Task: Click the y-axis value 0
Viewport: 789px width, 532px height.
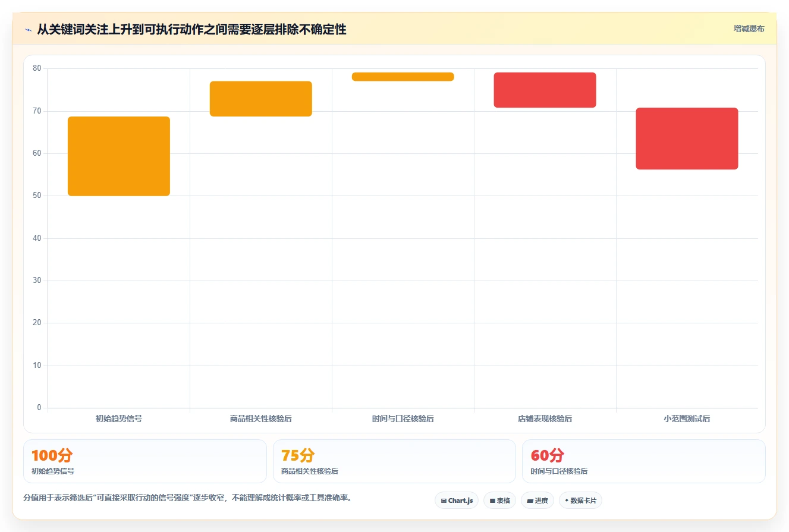Action: pyautogui.click(x=39, y=408)
